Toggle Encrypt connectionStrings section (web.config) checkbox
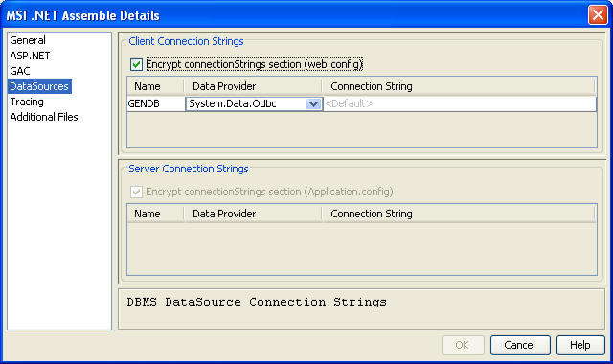613x364 pixels. pyautogui.click(x=136, y=64)
